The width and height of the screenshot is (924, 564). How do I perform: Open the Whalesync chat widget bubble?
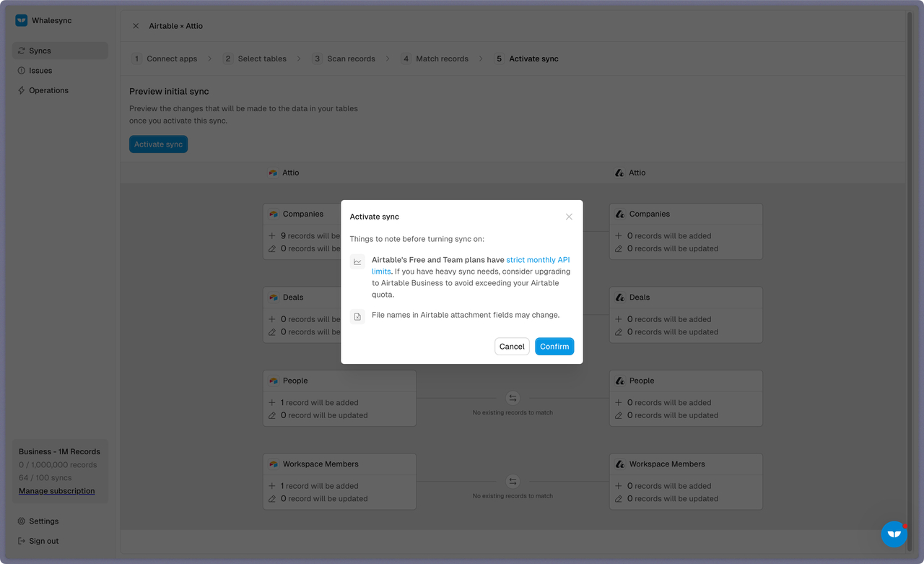[x=894, y=534]
